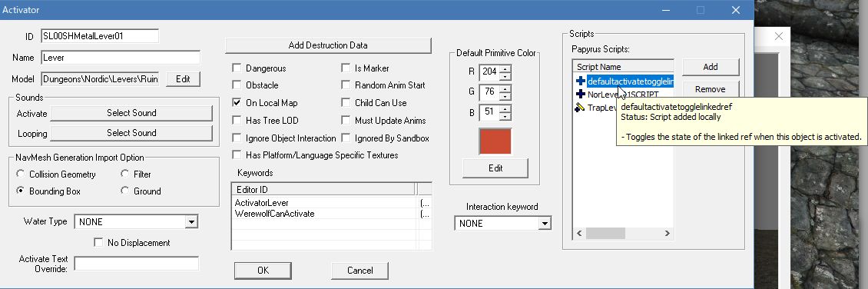This screenshot has height=289, width=868.
Task: Click the B value field showing 51
Action: (489, 112)
